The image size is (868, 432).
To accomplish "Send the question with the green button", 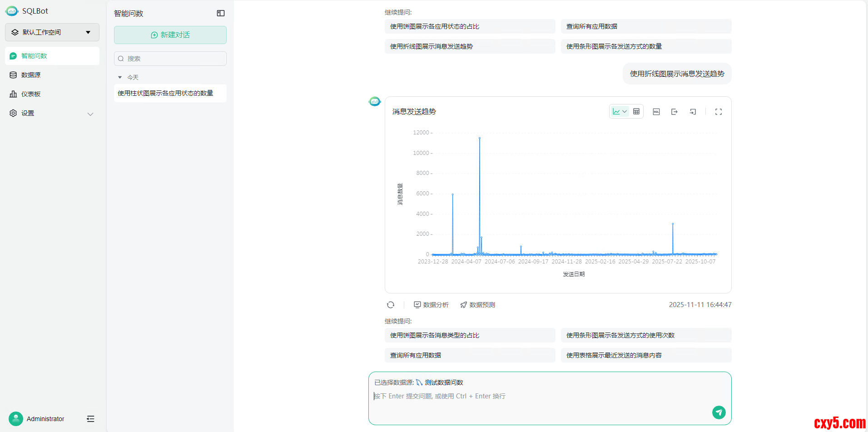I will click(x=719, y=412).
